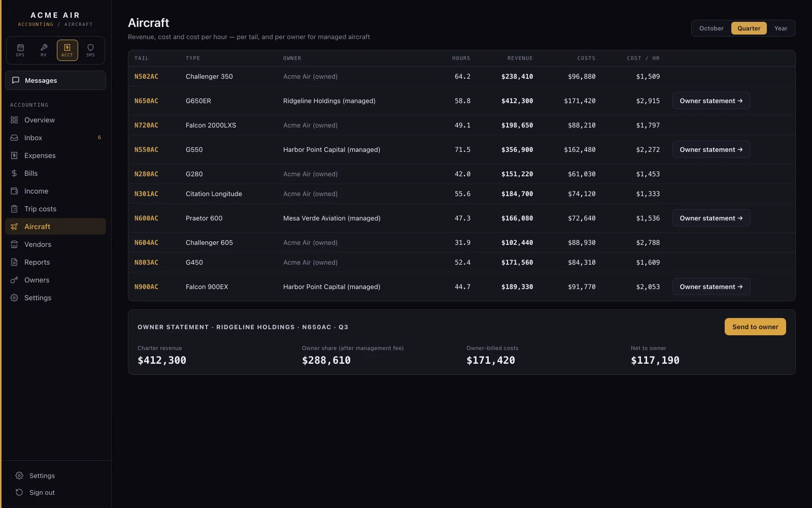This screenshot has width=812, height=508.
Task: Click Accounting Settings gear icon
Action: tap(14, 298)
